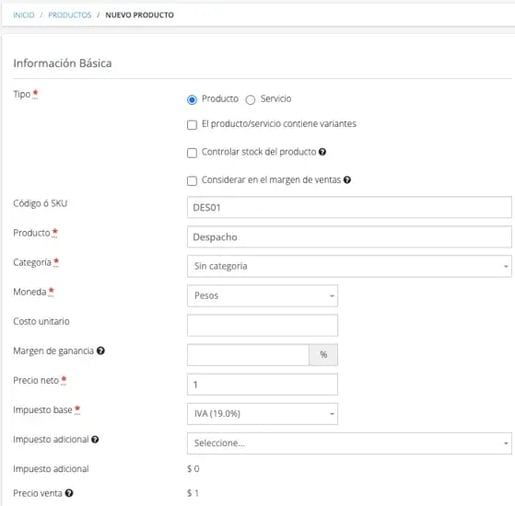515x506 pixels.
Task: Open the Categoría dropdown showing Sin categoria
Action: point(349,266)
